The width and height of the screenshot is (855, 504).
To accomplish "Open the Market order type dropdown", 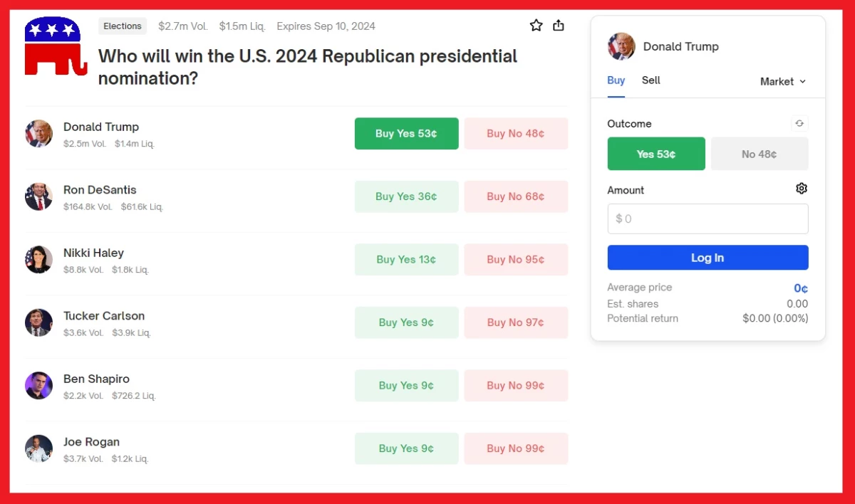I will (x=783, y=81).
